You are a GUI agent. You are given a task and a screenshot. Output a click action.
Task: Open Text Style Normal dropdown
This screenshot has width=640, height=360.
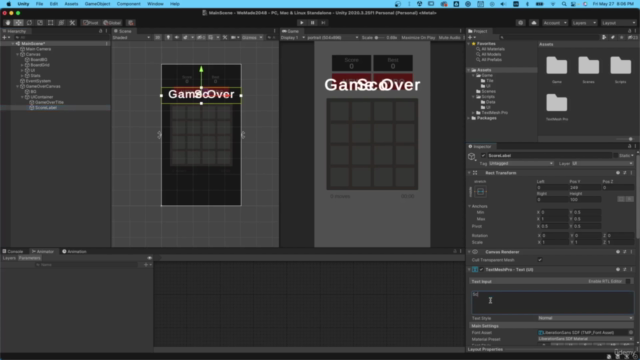pyautogui.click(x=585, y=318)
